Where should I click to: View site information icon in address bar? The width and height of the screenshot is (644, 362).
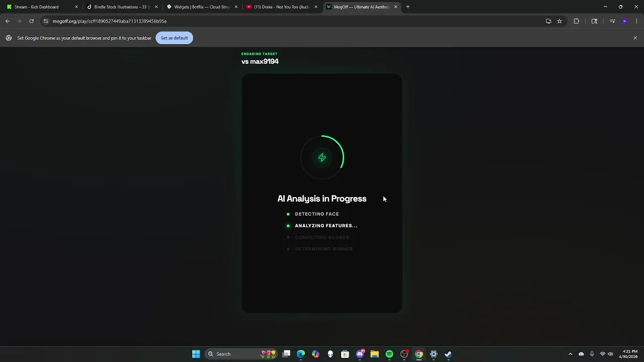pos(46,21)
